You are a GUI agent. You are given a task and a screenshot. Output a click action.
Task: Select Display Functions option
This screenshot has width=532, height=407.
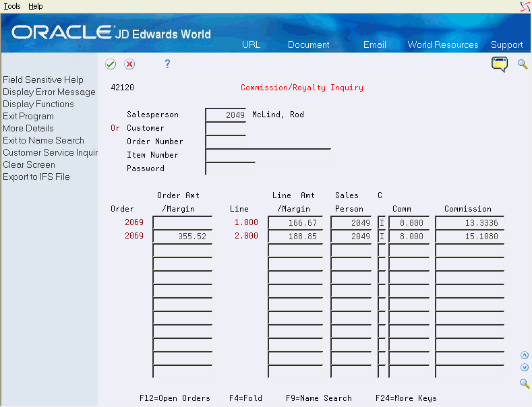38,104
